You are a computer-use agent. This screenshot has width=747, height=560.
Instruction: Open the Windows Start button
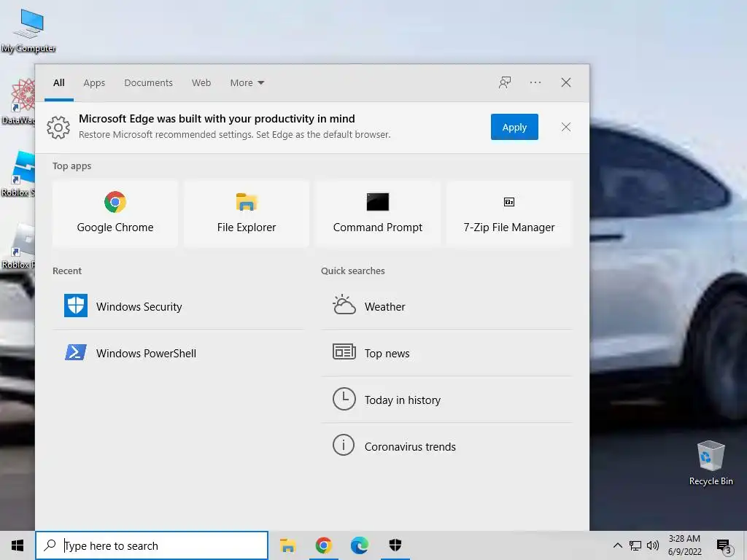[x=18, y=545]
